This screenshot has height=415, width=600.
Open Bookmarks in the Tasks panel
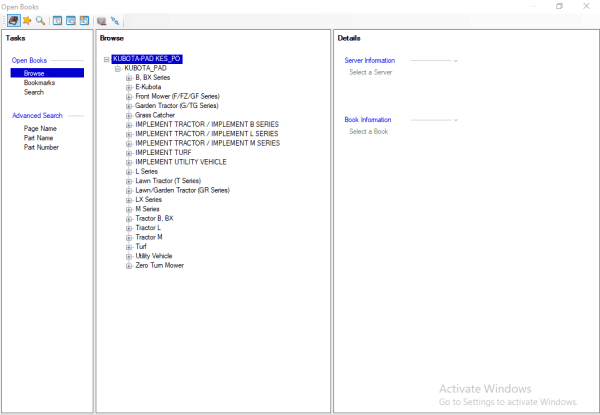[x=39, y=83]
